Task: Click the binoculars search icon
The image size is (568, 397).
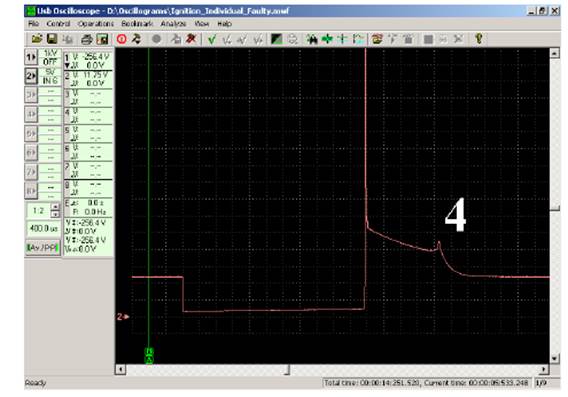Action: tap(311, 39)
